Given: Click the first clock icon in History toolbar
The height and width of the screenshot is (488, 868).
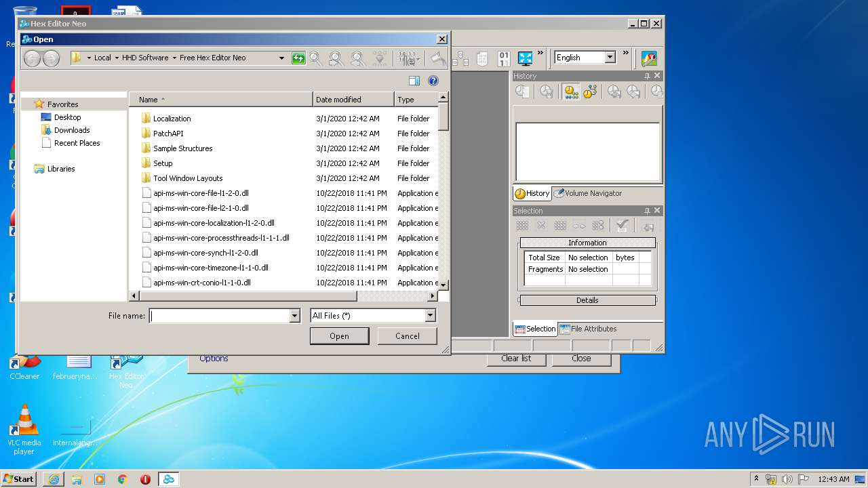Looking at the screenshot, I should (x=521, y=91).
